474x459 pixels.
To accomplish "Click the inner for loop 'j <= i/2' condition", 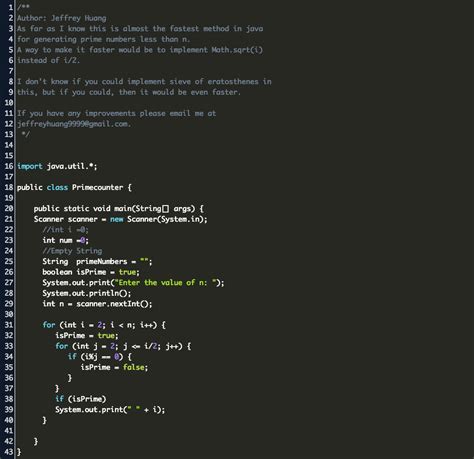I will tap(142, 346).
